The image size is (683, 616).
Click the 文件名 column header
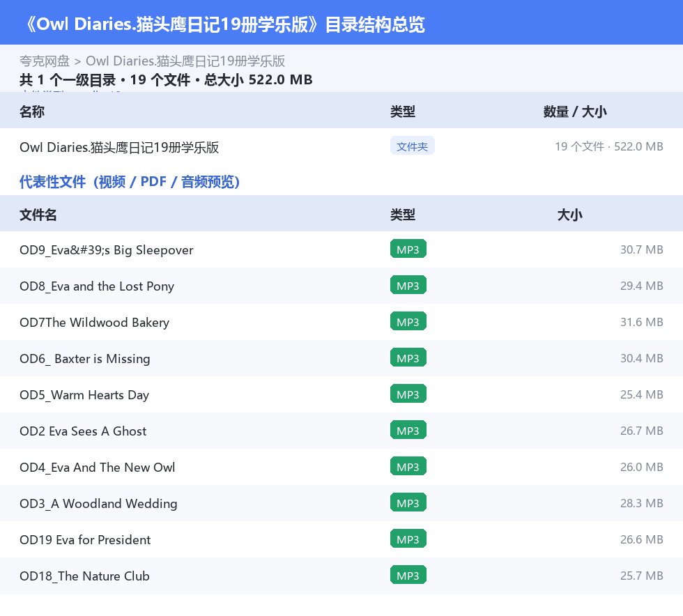38,215
